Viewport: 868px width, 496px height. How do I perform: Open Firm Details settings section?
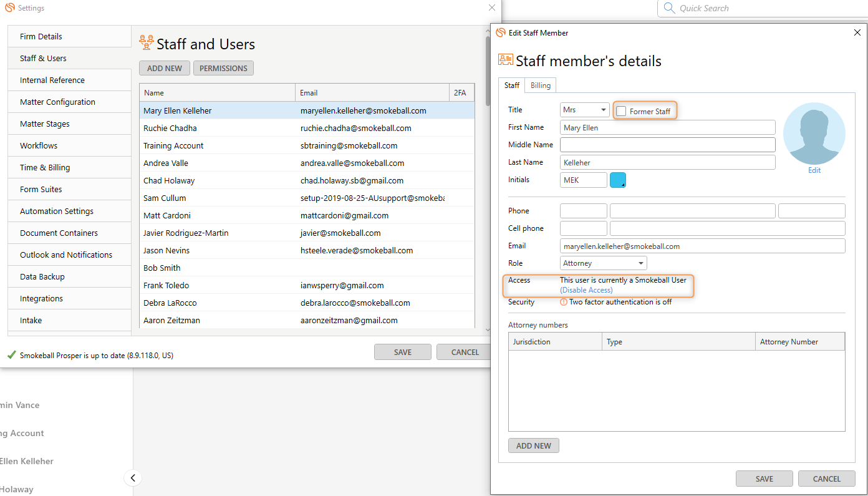click(69, 36)
